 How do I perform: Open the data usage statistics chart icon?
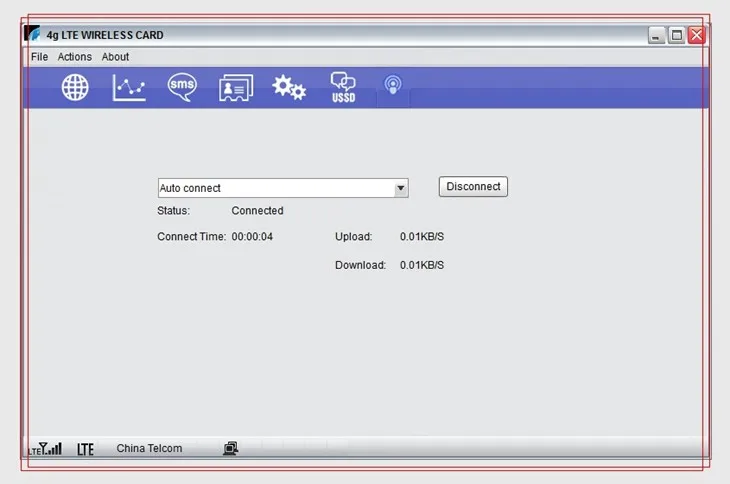pos(129,88)
